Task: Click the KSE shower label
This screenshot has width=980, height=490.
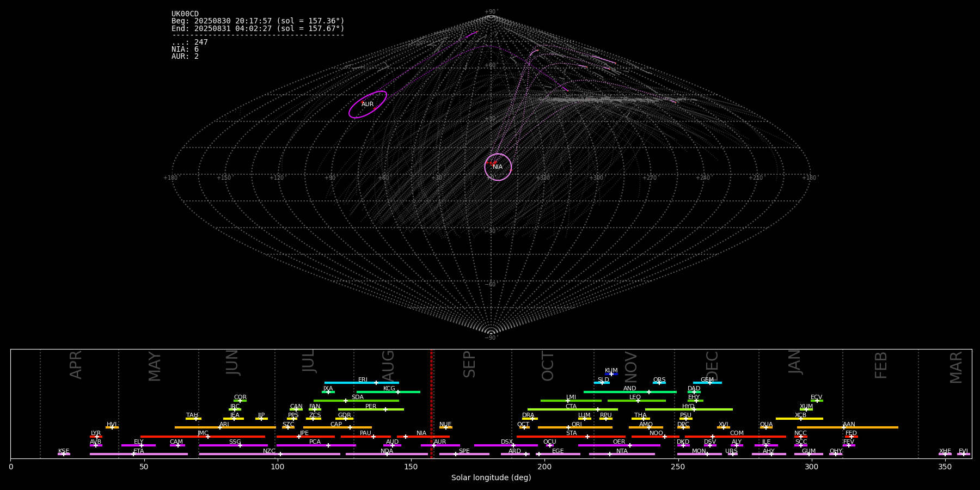Action: (x=64, y=451)
